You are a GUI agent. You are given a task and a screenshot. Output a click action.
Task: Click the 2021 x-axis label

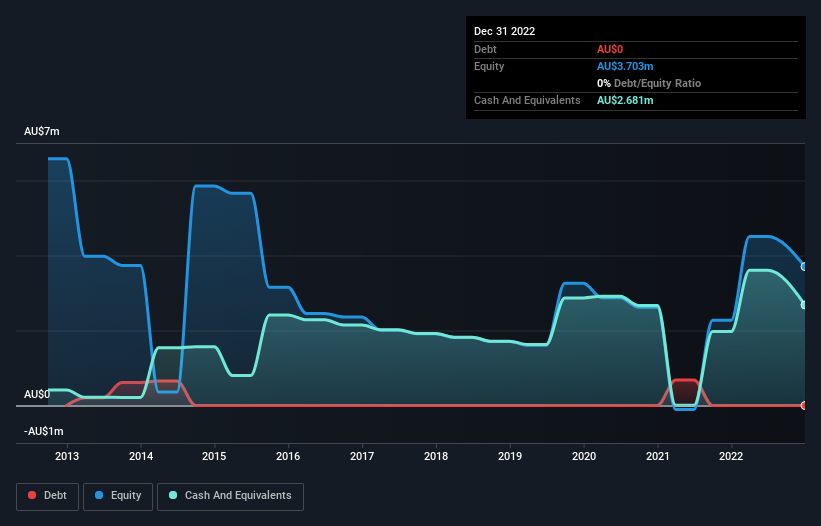click(x=658, y=456)
